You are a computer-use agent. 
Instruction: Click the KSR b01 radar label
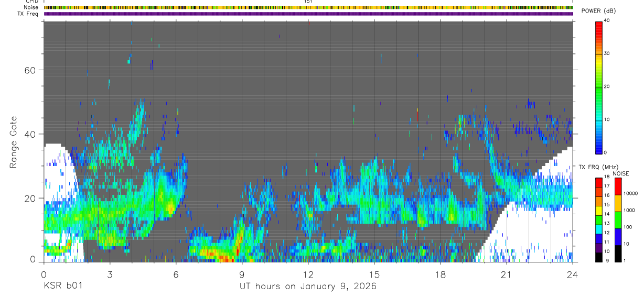tap(63, 286)
